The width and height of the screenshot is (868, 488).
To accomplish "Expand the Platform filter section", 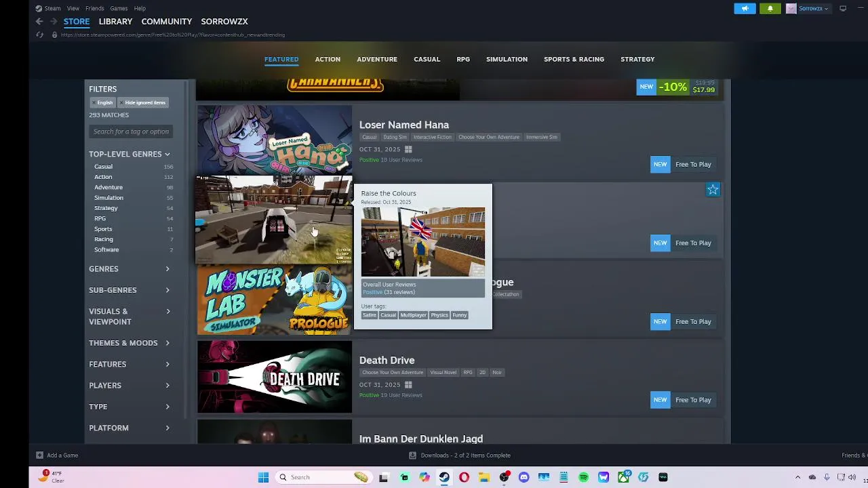I will point(130,428).
